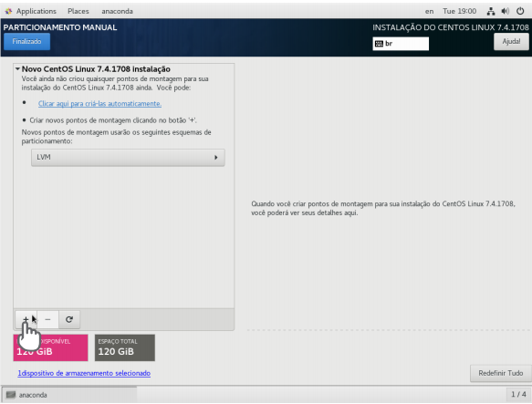Viewport: 532px width, 404px height.
Task: Click the Redefinir Tudo button
Action: [x=500, y=373]
